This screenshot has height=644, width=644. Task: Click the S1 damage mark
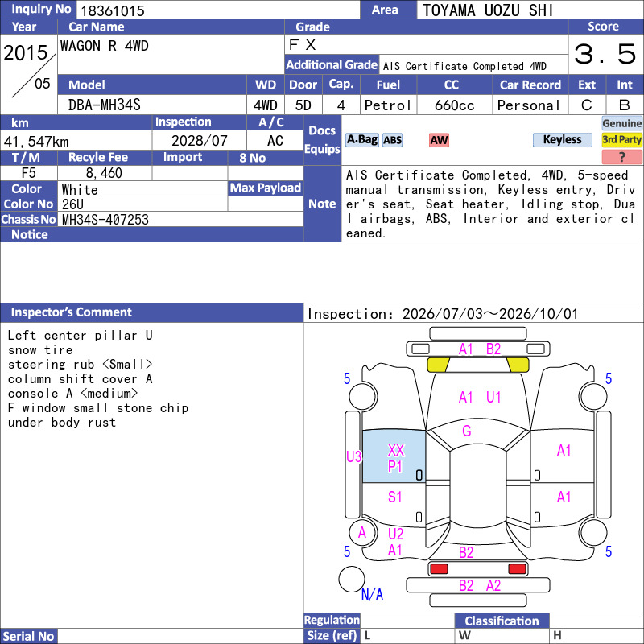click(394, 497)
